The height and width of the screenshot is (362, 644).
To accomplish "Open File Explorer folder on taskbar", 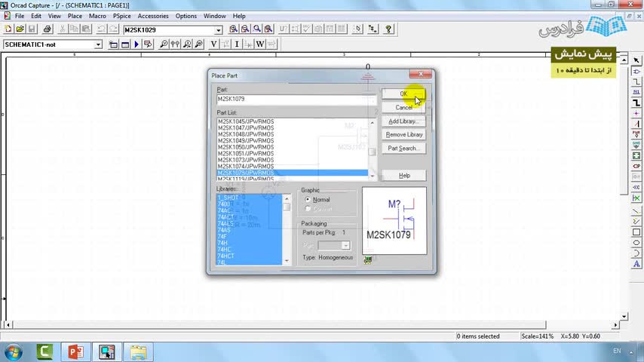I will point(139,352).
